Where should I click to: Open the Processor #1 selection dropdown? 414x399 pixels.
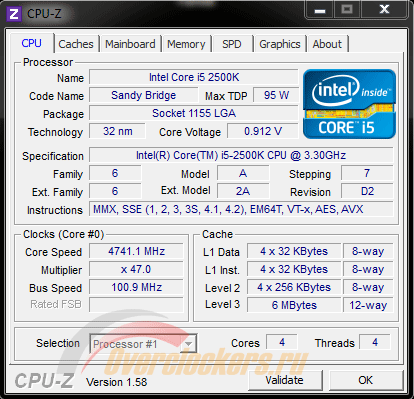tap(143, 344)
